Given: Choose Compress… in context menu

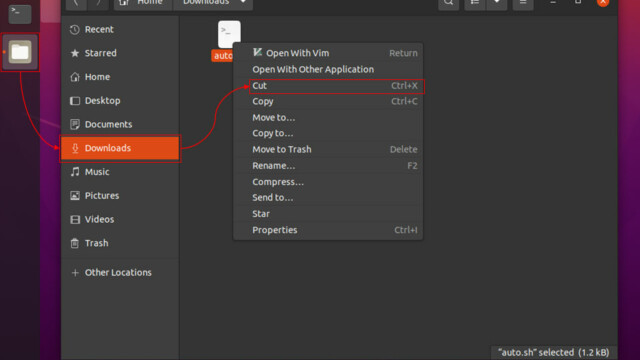Looking at the screenshot, I should (328, 182).
